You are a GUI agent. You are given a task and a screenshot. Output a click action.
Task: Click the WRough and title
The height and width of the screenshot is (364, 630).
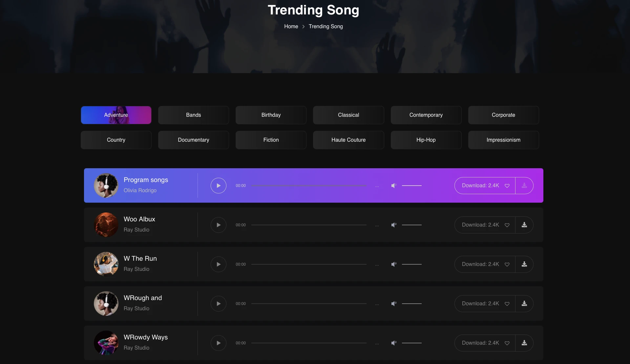[143, 298]
